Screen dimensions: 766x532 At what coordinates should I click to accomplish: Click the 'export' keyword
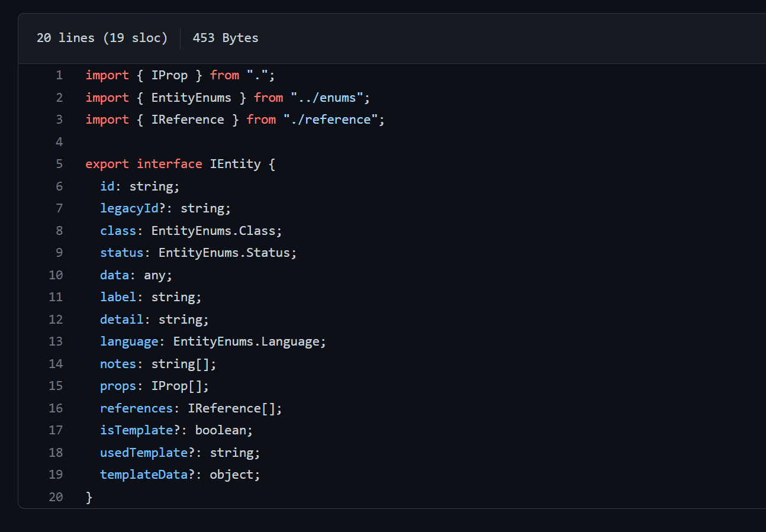point(107,164)
